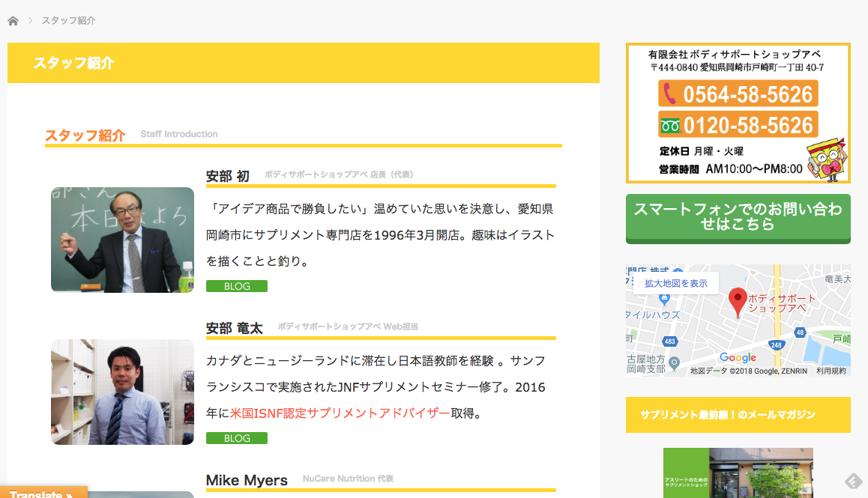Open 利用規約 link on the map
Screen dimensions: 868x498
831,371
